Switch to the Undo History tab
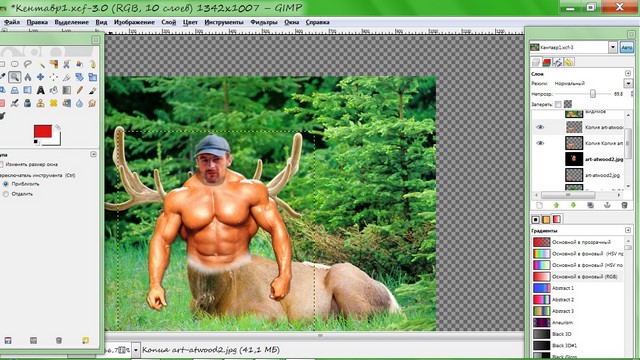640x360 pixels. (x=569, y=62)
